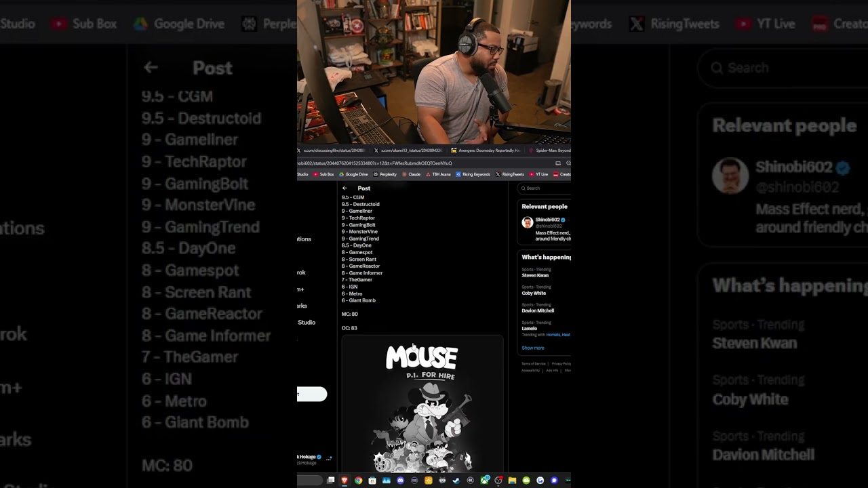Open the Accessibility footer link
868x488 pixels.
coord(531,371)
